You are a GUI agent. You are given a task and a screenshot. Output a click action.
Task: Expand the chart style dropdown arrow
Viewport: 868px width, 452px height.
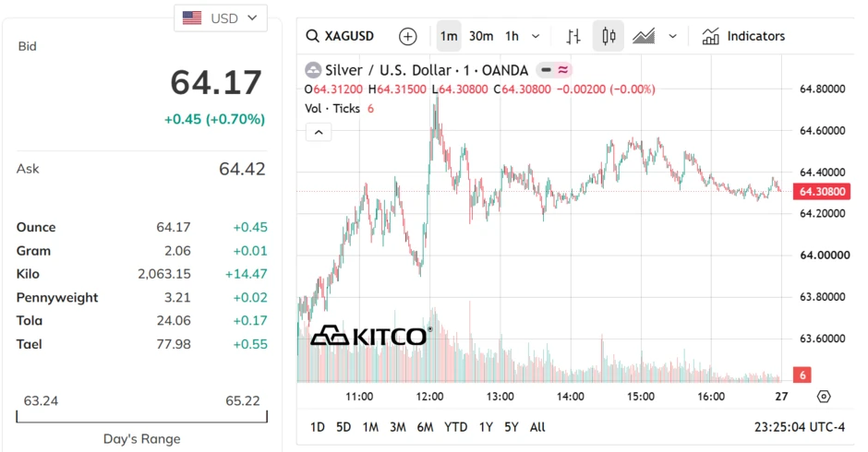[x=672, y=37]
